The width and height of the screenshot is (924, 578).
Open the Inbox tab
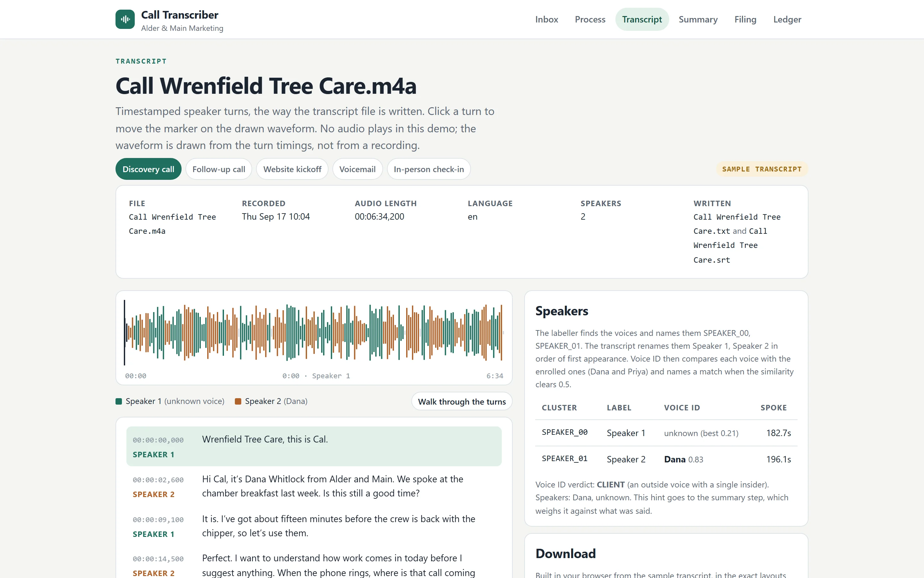coord(546,19)
